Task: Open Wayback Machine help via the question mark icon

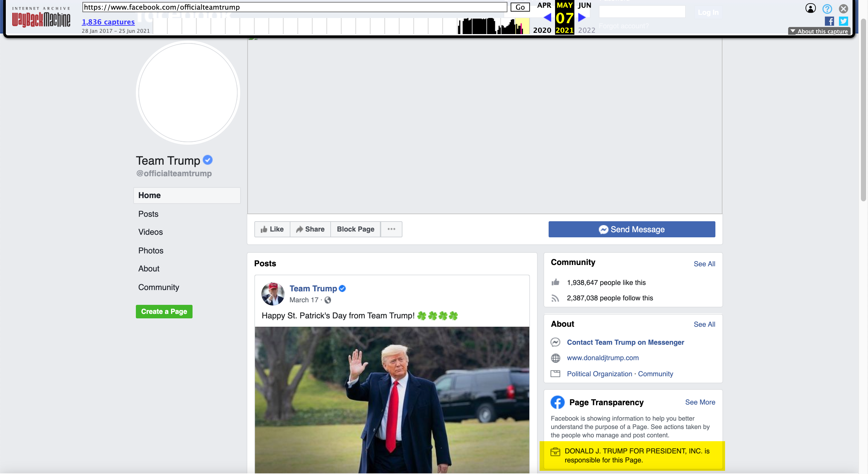Action: click(x=827, y=8)
